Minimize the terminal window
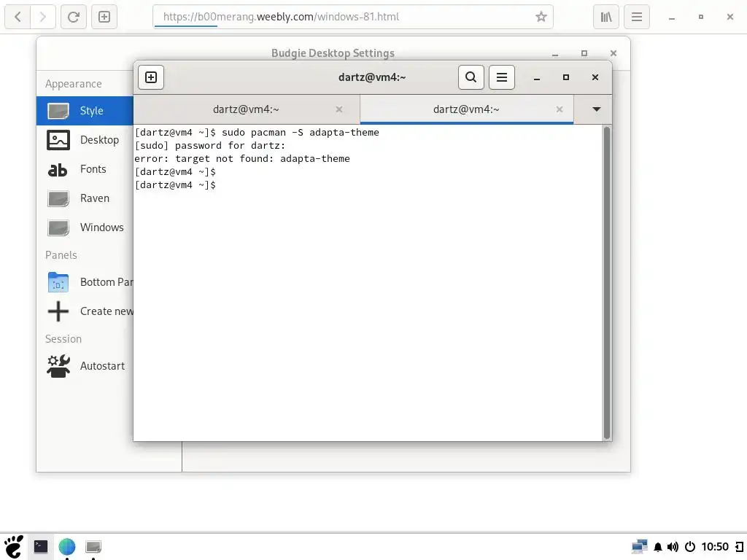The image size is (747, 560). pos(537,77)
